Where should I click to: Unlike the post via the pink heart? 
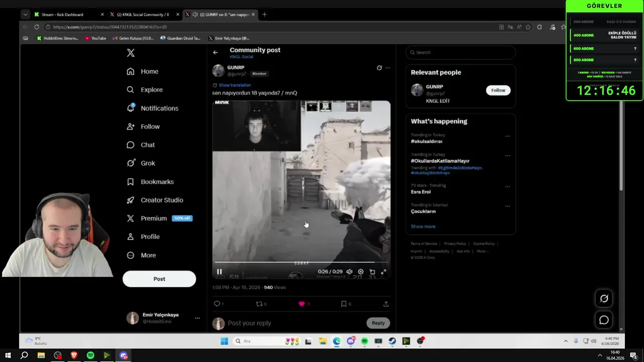302,304
